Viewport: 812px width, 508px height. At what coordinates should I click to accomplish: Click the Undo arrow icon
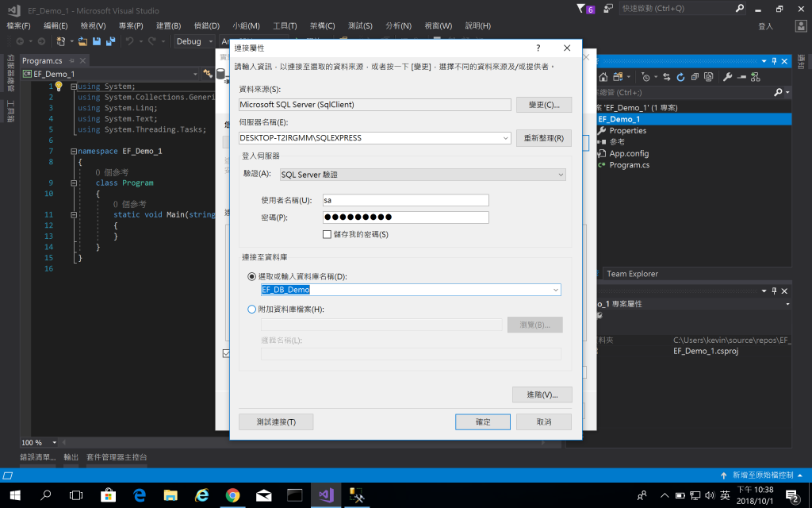coord(129,41)
